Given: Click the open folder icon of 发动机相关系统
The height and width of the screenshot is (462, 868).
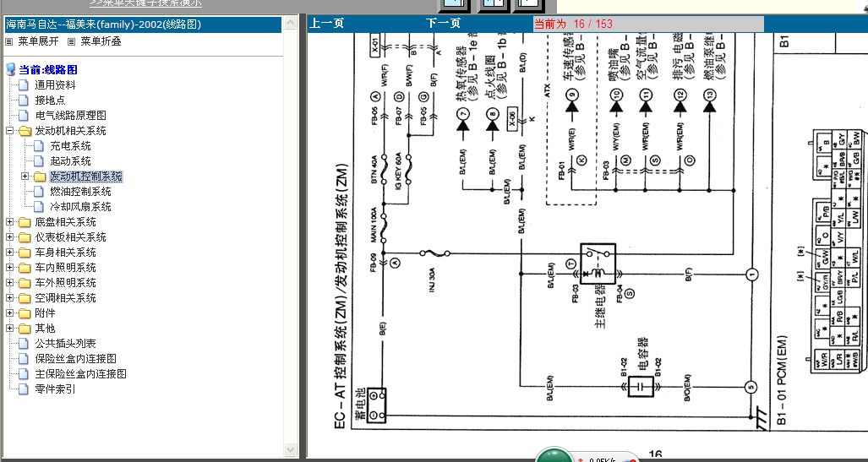Looking at the screenshot, I should [x=25, y=131].
